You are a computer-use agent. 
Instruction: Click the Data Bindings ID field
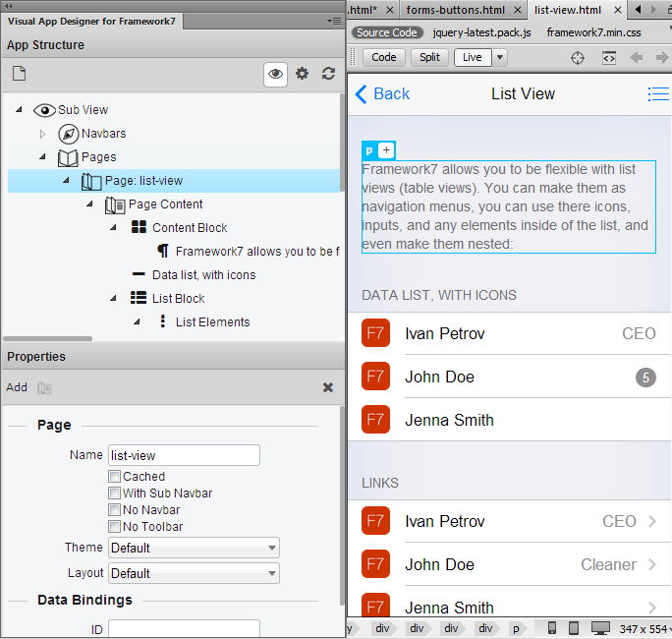coord(184,629)
